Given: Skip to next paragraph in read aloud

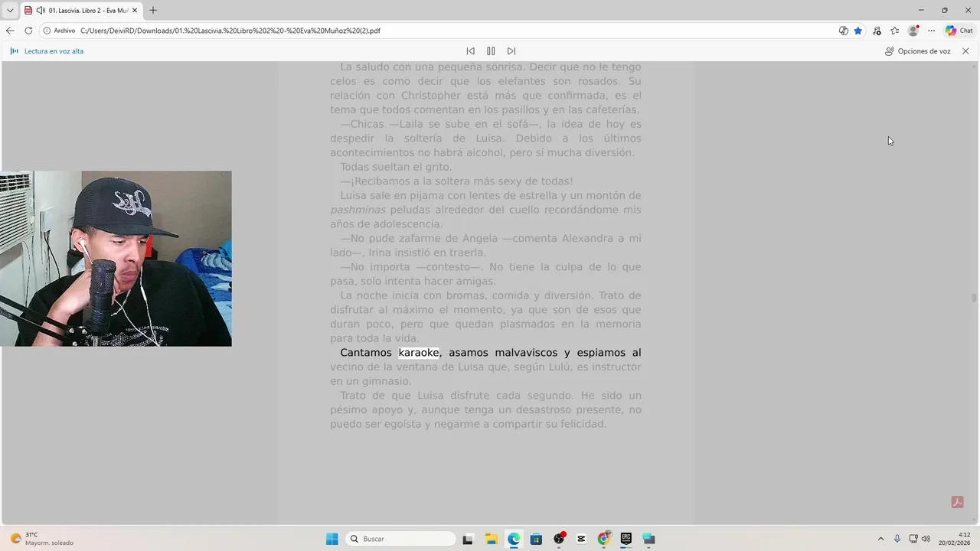Looking at the screenshot, I should click(x=511, y=51).
